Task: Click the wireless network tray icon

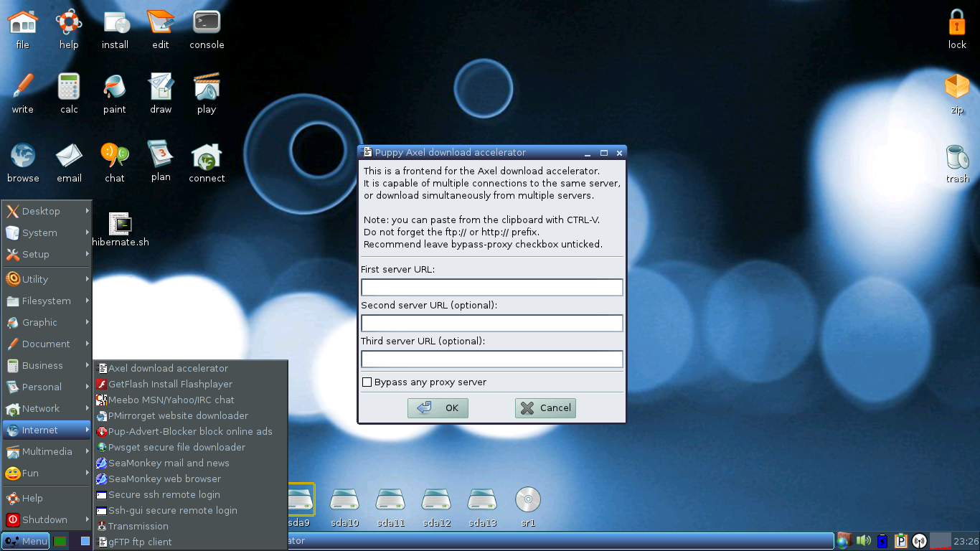Action: (x=919, y=541)
